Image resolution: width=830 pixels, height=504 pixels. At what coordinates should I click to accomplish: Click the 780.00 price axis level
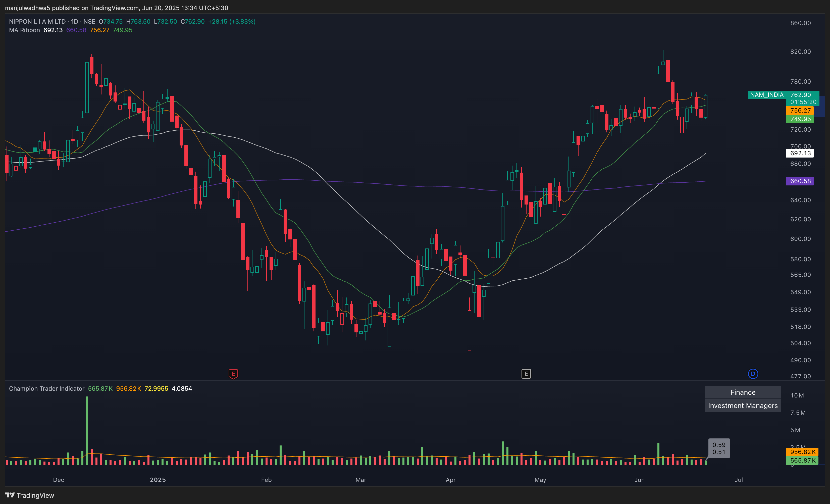point(800,81)
